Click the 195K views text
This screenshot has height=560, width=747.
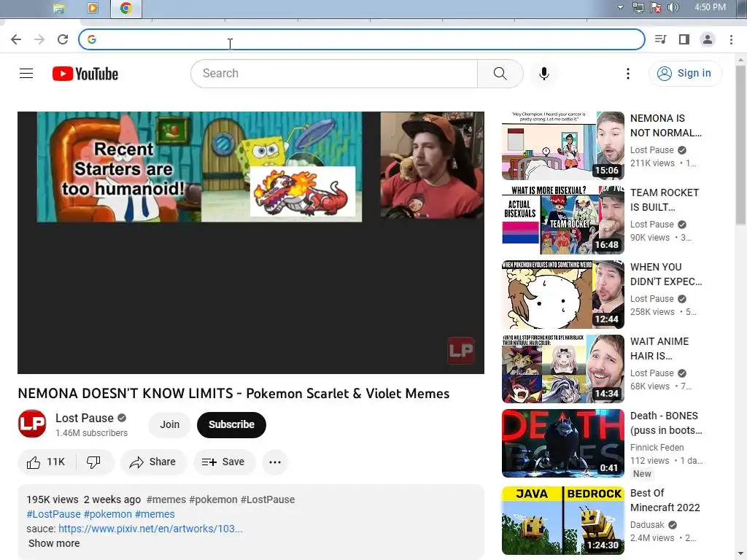pyautogui.click(x=53, y=499)
